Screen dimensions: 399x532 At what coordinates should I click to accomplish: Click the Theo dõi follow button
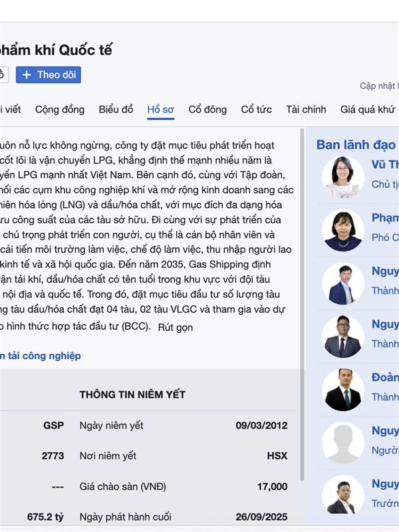coord(48,74)
